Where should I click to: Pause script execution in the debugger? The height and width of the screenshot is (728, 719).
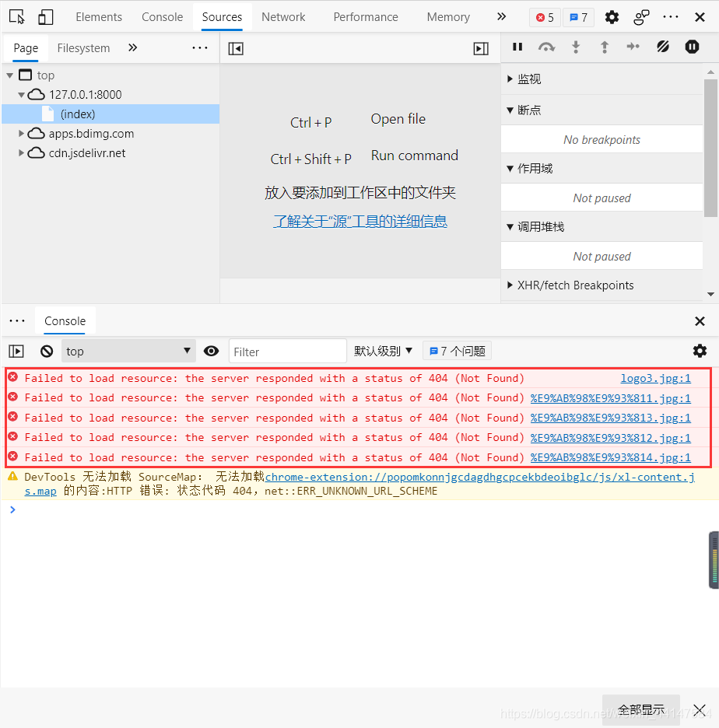click(517, 47)
